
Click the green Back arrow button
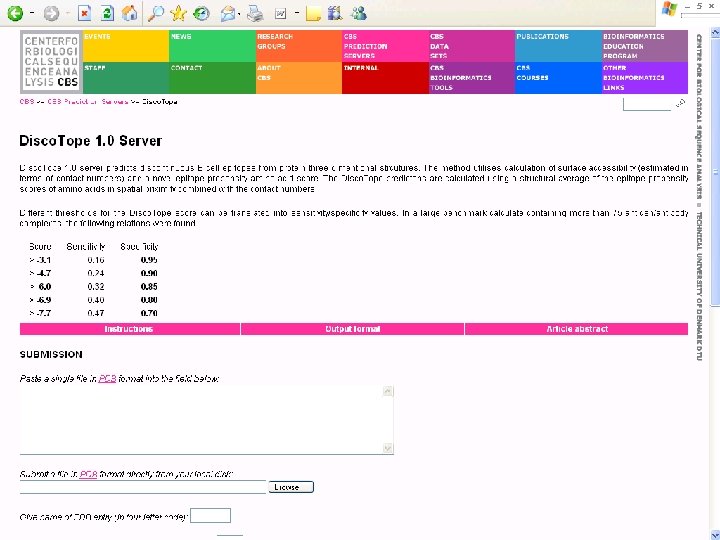15,13
